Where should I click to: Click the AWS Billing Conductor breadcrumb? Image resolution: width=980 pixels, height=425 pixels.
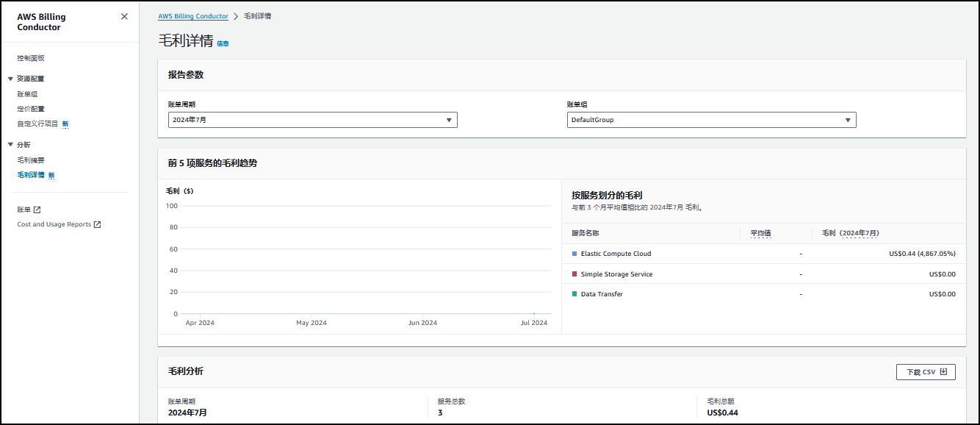pos(193,16)
